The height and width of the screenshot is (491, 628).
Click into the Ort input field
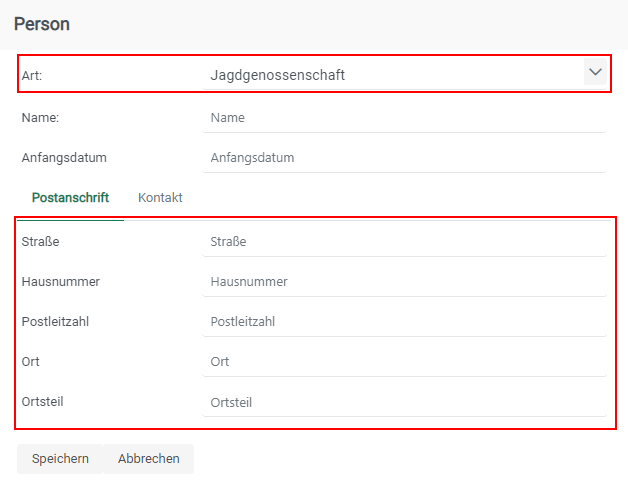[x=404, y=362]
